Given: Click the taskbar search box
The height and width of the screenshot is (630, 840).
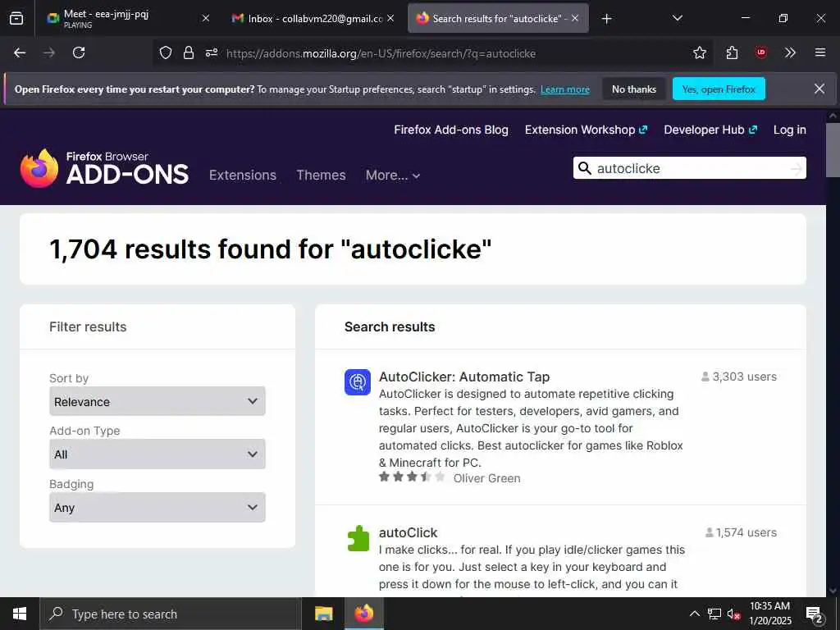Looking at the screenshot, I should 171,614.
